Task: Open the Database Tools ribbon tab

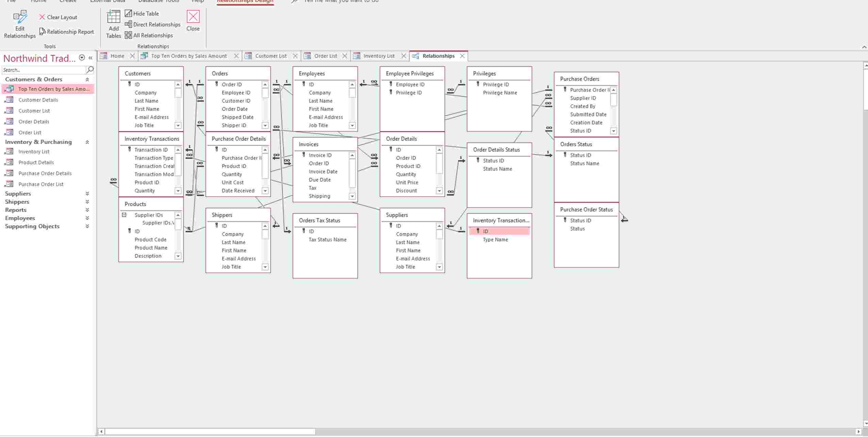Action: pyautogui.click(x=158, y=2)
